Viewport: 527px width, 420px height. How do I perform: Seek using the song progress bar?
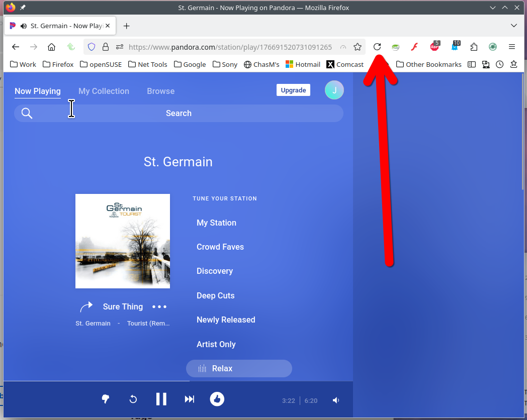click(178, 381)
